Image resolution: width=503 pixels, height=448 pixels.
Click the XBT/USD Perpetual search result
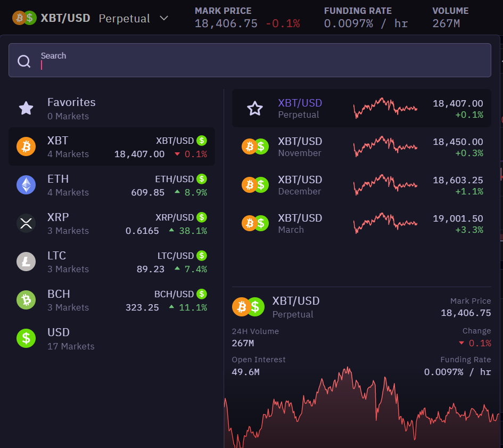coord(362,108)
